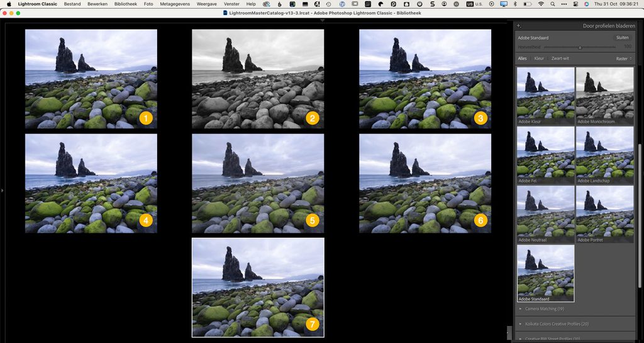Image resolution: width=644 pixels, height=343 pixels.
Task: Open the Creative Cloud menu bar icon
Action: pos(267,4)
